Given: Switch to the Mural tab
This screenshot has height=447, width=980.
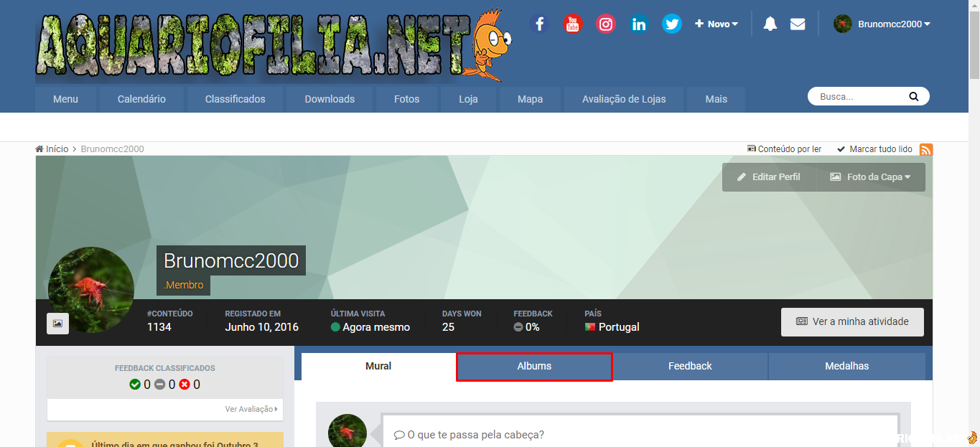Looking at the screenshot, I should [x=378, y=366].
